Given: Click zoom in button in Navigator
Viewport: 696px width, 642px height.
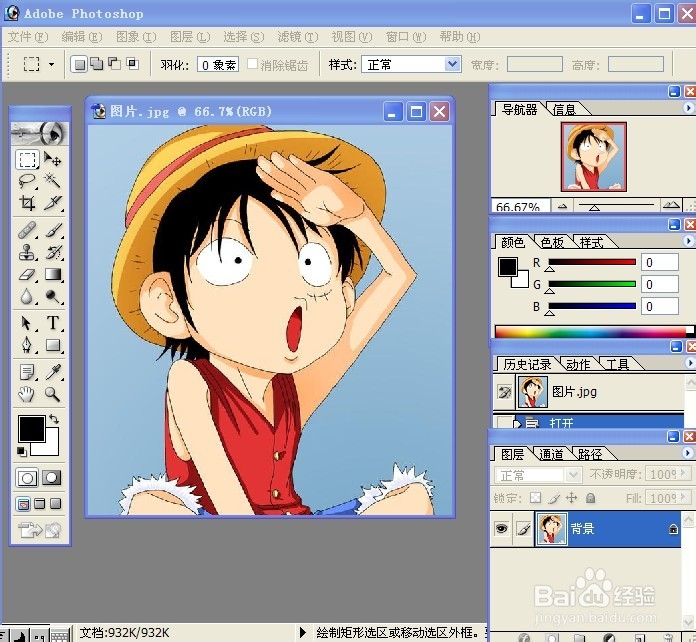Looking at the screenshot, I should point(671,205).
